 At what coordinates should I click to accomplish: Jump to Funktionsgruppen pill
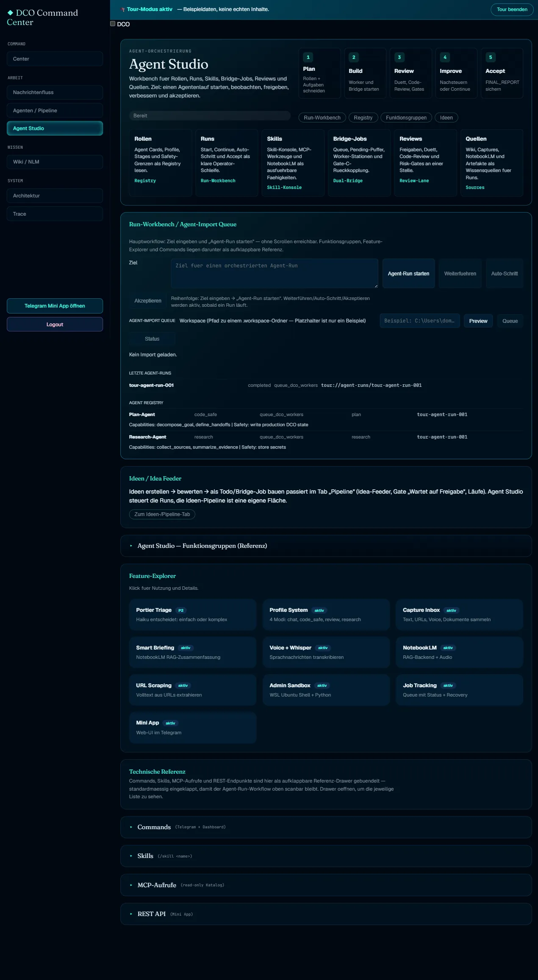(x=406, y=118)
